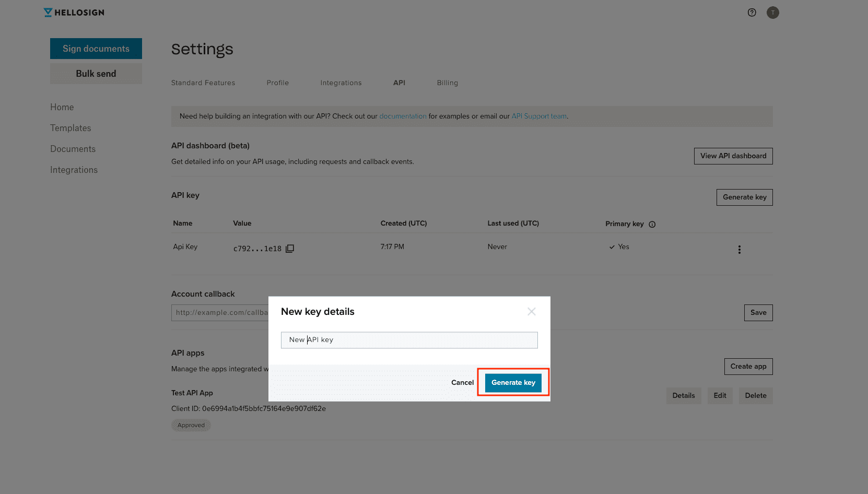This screenshot has height=494, width=868.
Task: Open the three-dot menu for Api Key
Action: coord(739,249)
